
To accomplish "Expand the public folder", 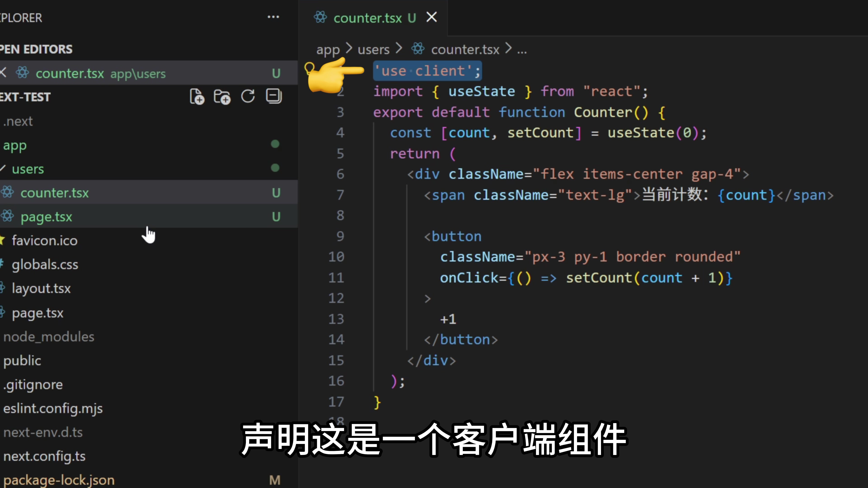I will pos(22,361).
